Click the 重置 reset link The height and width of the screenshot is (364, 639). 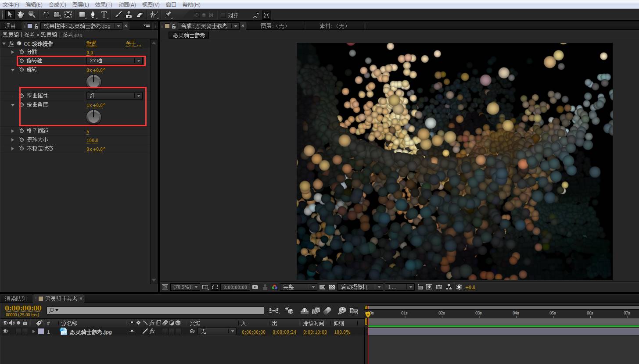(91, 43)
